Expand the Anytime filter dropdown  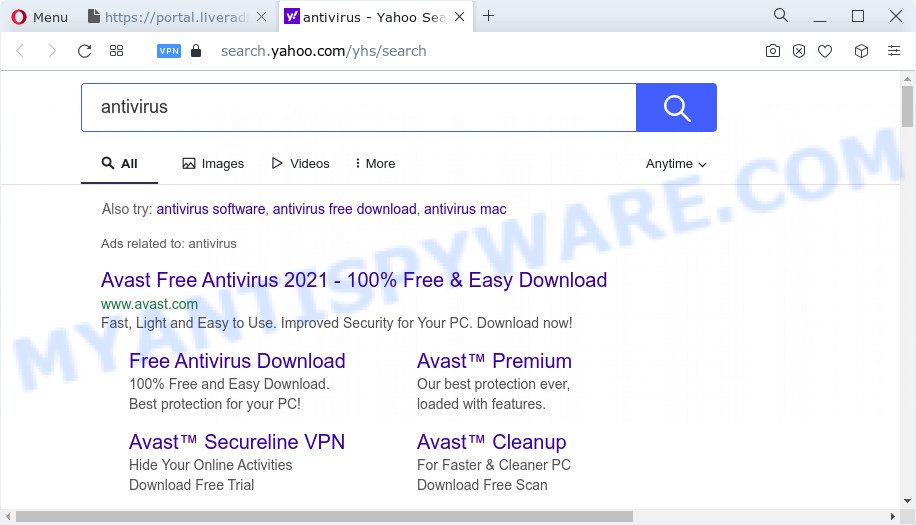(676, 164)
